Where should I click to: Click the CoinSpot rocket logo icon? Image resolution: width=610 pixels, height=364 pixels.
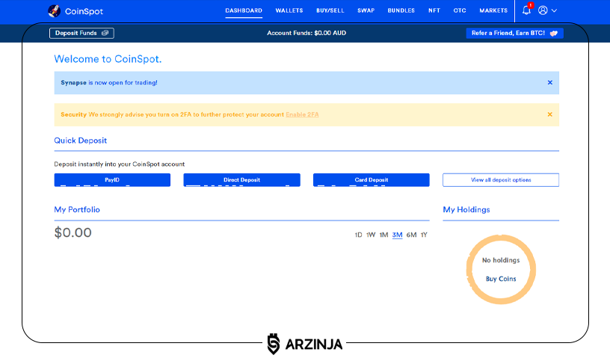click(54, 11)
